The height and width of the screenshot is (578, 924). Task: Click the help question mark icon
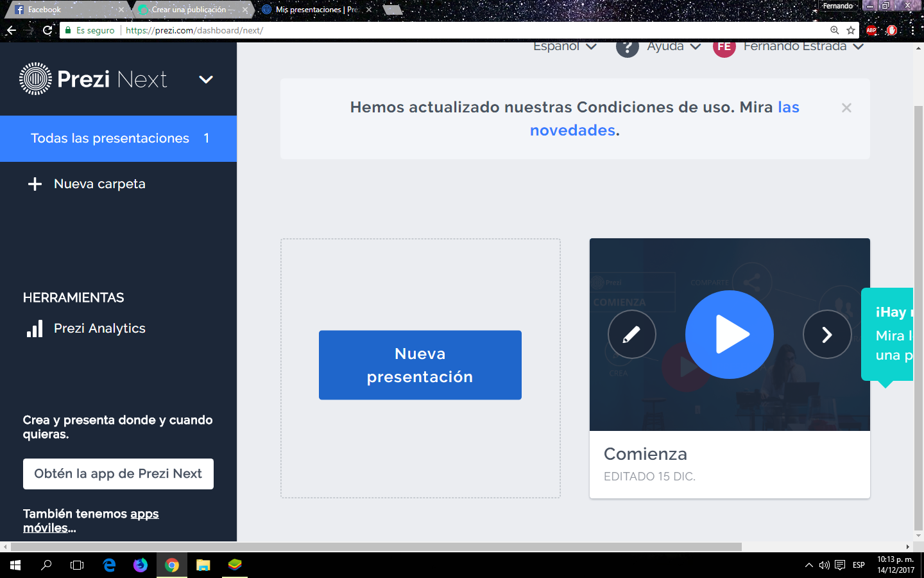tap(628, 47)
